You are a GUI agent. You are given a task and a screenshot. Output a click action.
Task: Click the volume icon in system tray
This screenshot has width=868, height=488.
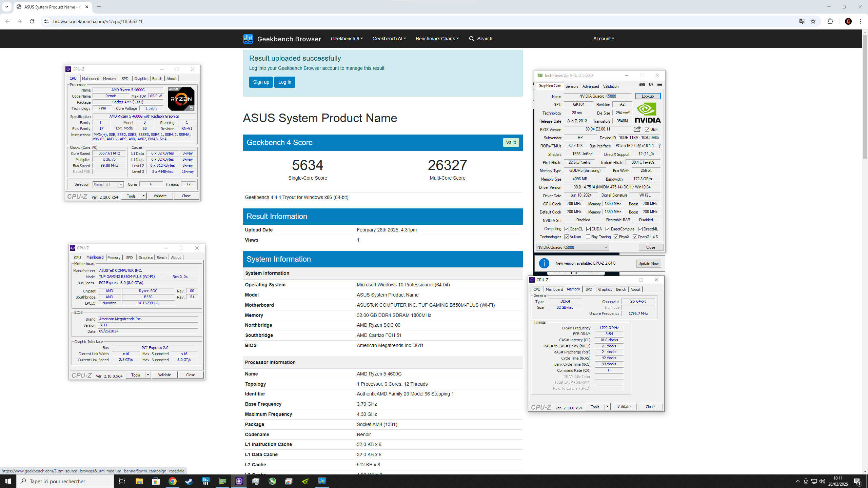pos(822,481)
